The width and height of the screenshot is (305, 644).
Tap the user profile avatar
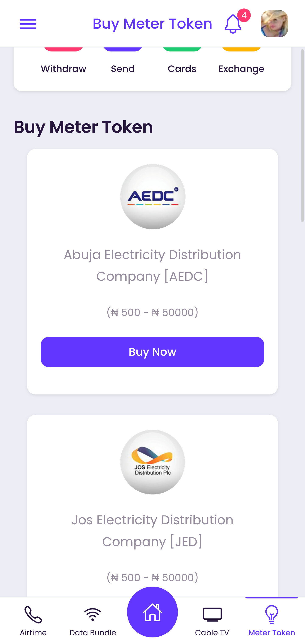click(274, 24)
